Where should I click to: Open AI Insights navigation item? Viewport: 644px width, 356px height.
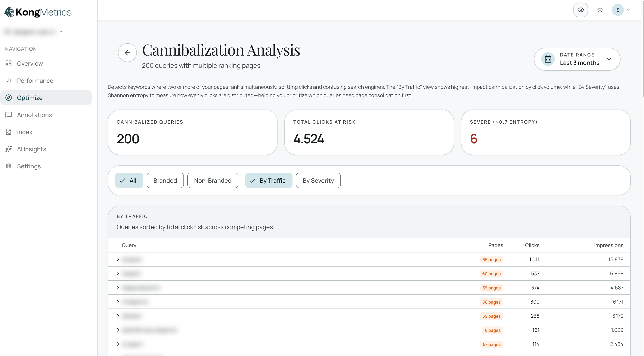[46, 149]
